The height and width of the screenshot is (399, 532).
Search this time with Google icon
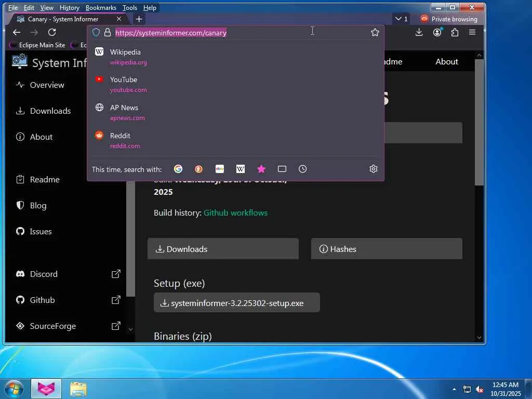pos(178,169)
